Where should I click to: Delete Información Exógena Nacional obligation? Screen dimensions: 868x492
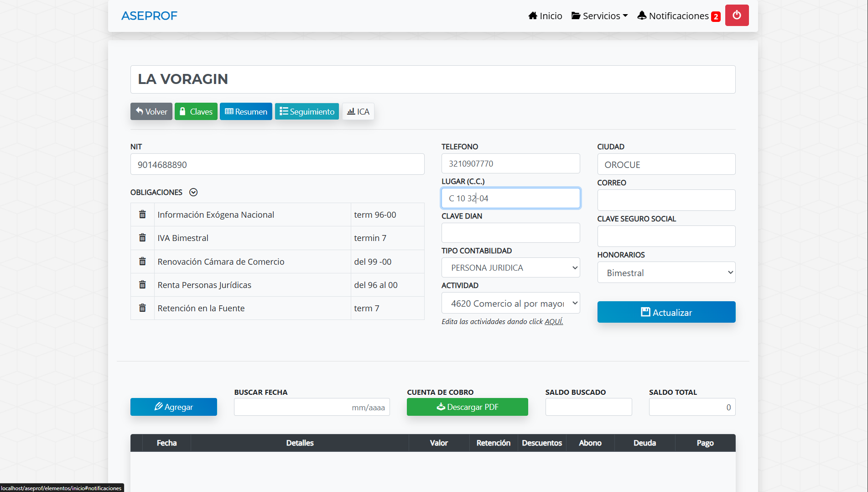142,215
